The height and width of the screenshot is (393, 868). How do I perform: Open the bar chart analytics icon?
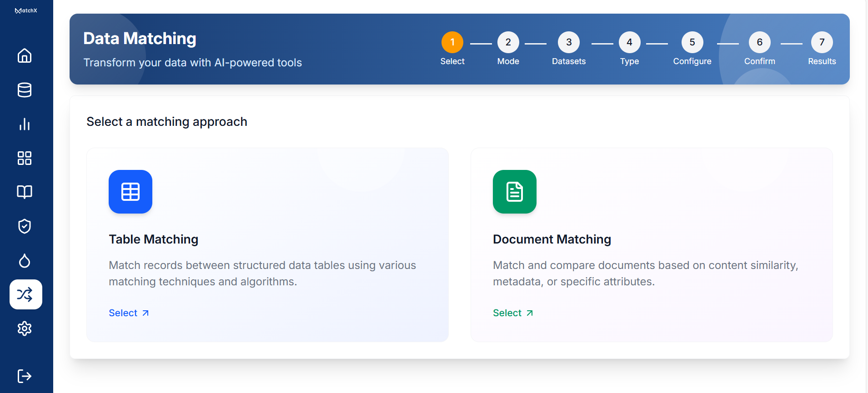pyautogui.click(x=25, y=124)
